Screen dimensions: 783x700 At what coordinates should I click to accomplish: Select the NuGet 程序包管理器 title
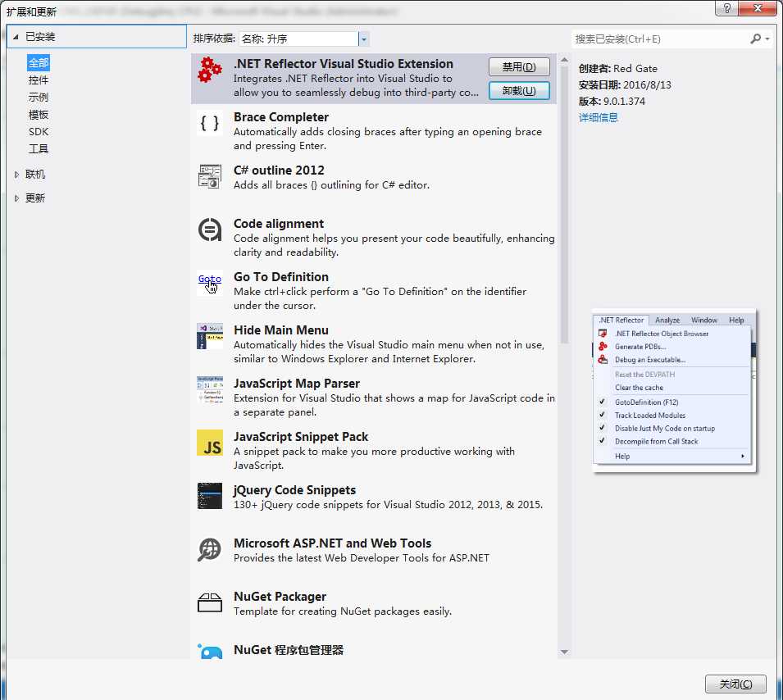289,650
